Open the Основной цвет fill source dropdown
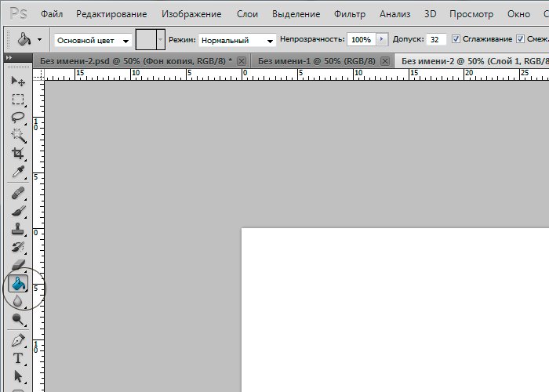549x392 pixels. pyautogui.click(x=92, y=40)
